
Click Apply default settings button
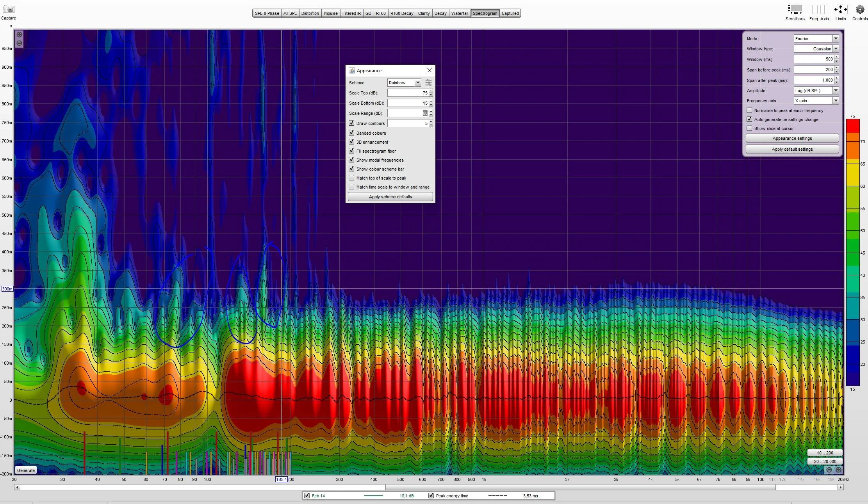tap(792, 149)
